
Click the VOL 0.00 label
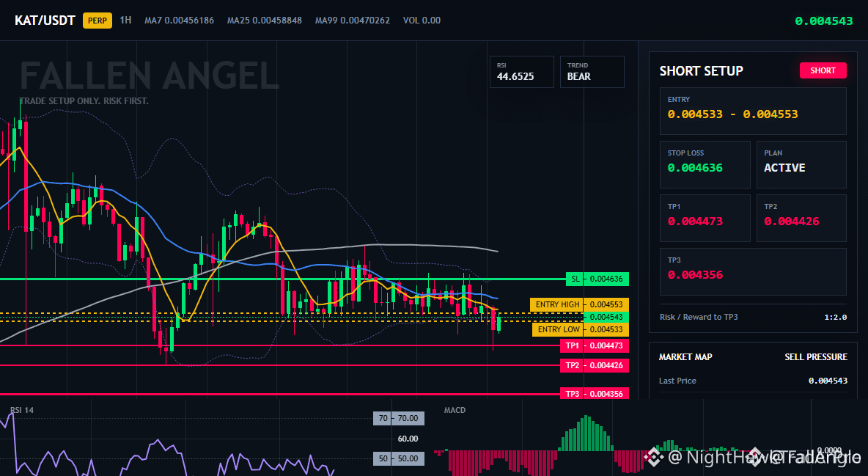422,21
